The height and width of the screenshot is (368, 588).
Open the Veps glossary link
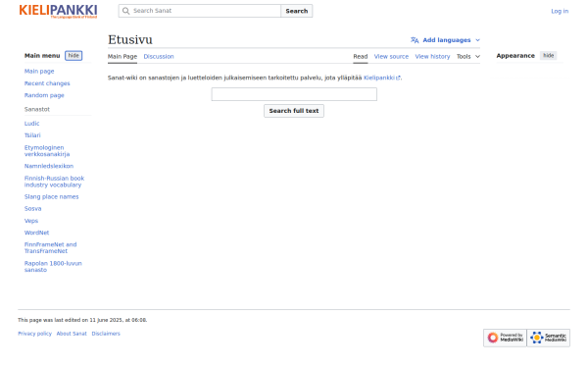coord(31,221)
